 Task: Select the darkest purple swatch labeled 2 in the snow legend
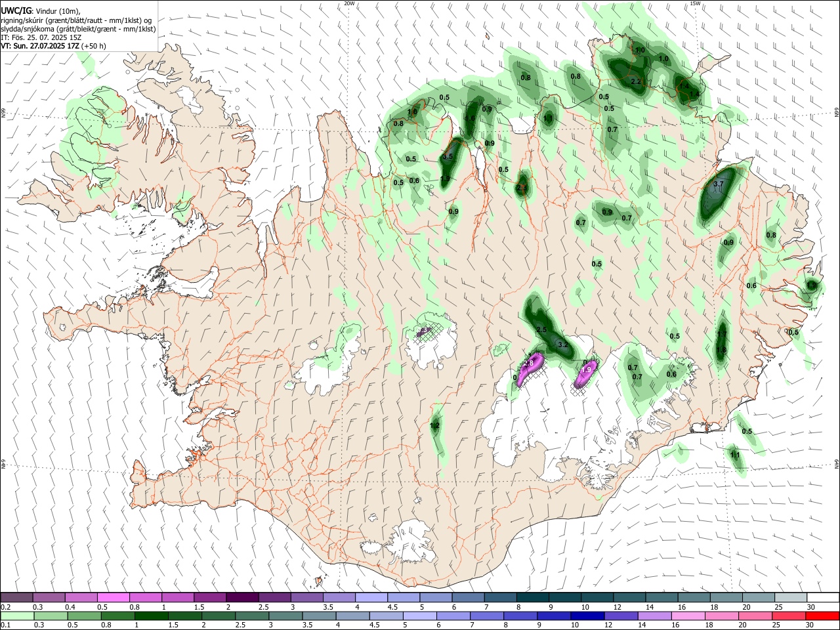[241, 597]
